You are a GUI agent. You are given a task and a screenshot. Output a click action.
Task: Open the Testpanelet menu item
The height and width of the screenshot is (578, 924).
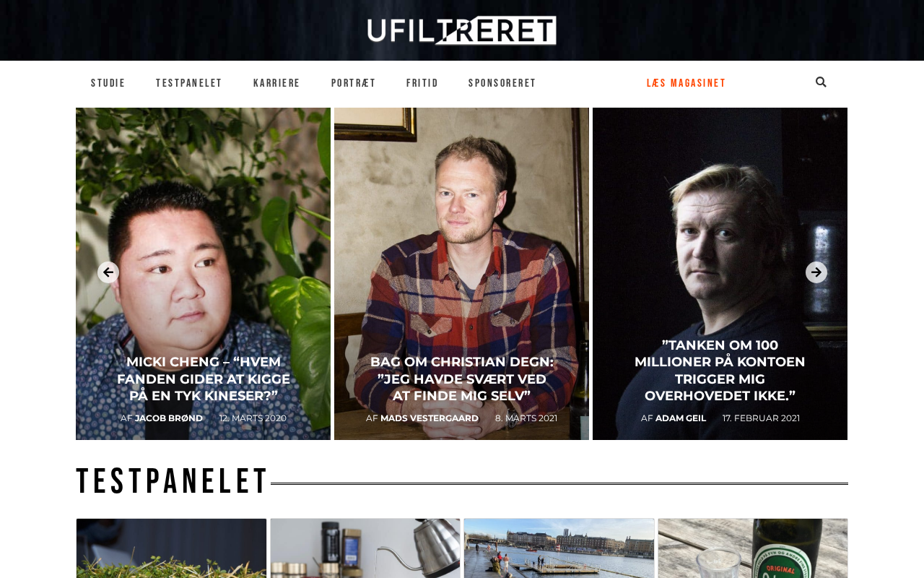click(x=189, y=83)
